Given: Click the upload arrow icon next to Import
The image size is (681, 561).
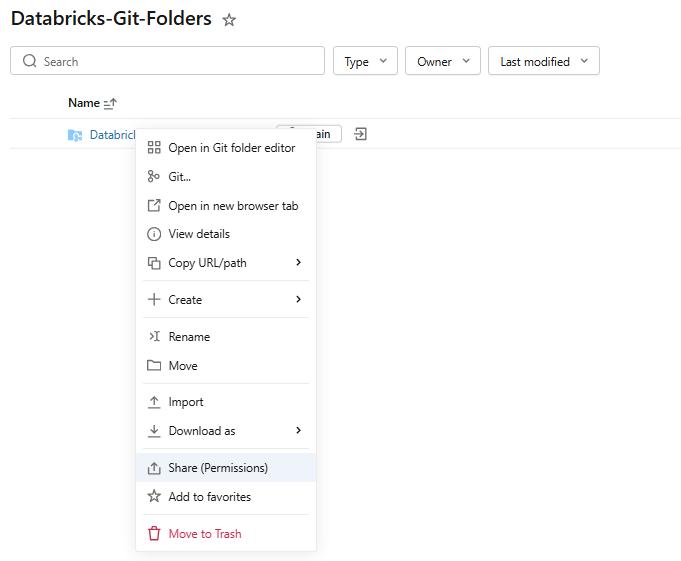Looking at the screenshot, I should pyautogui.click(x=154, y=402).
